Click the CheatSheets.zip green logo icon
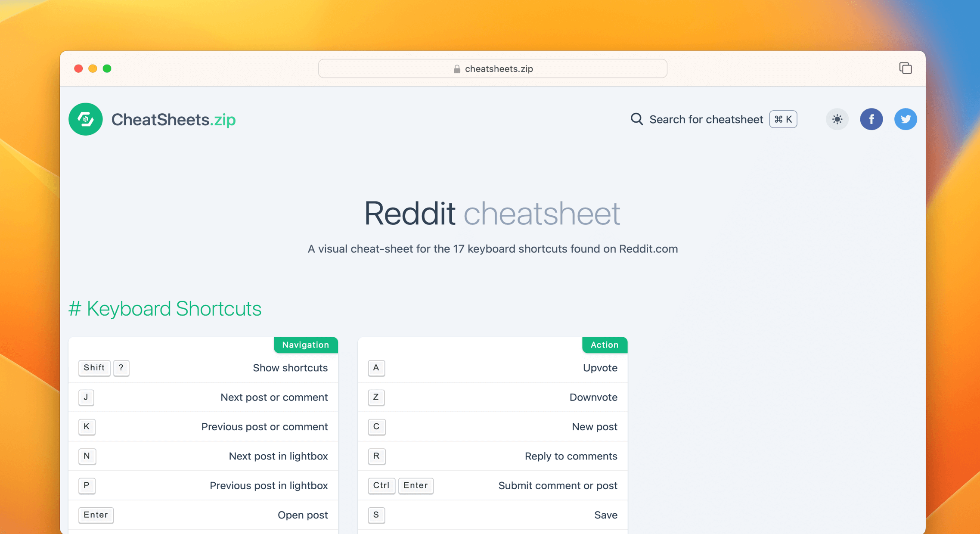980x534 pixels. click(85, 119)
